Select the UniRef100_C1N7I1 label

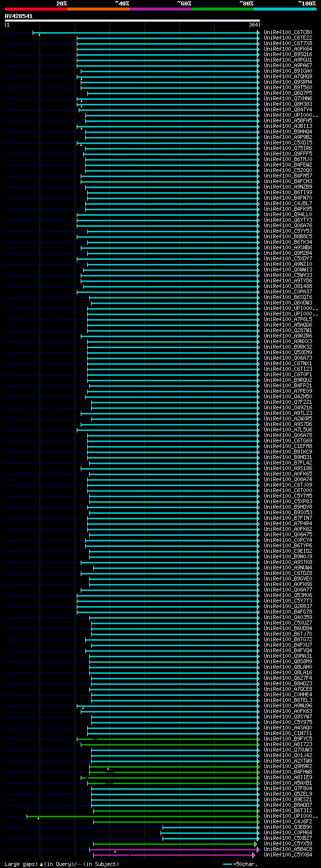coord(288,734)
